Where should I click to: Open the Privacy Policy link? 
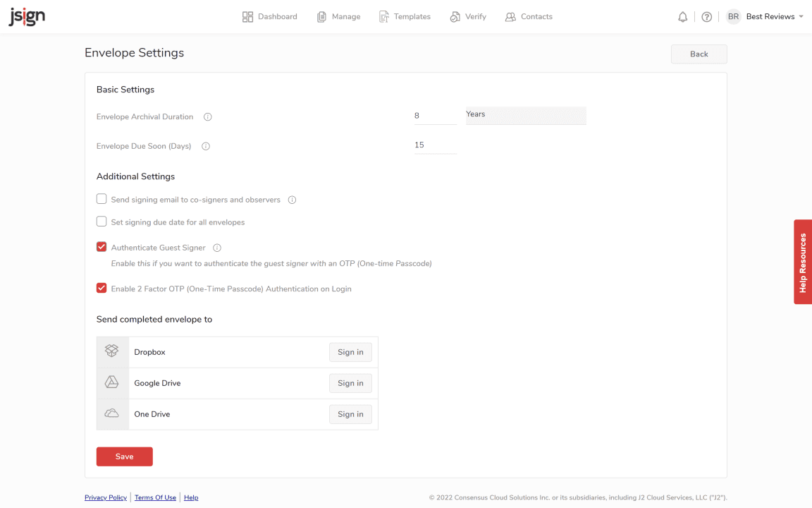pos(105,497)
